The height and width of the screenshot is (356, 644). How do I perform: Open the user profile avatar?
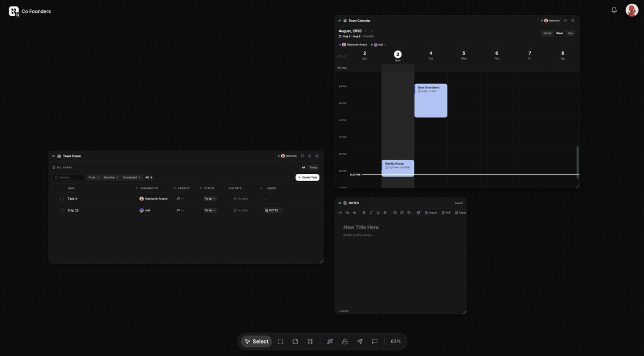pyautogui.click(x=632, y=10)
